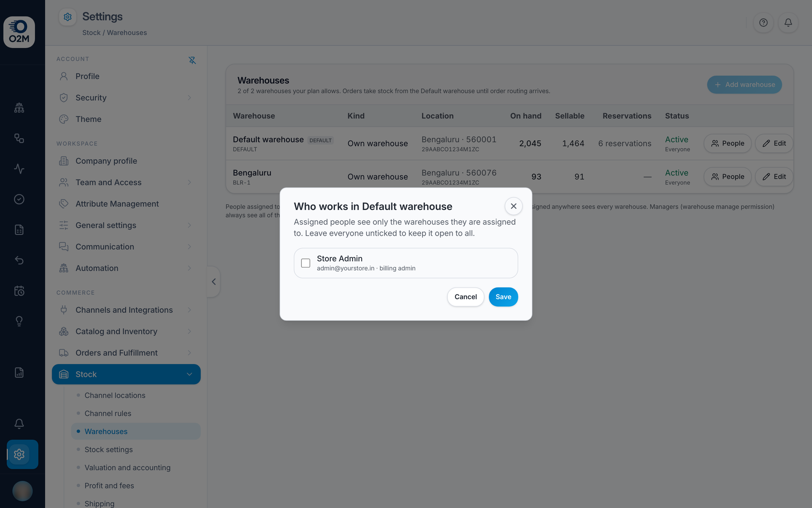Collapse the Stock section
812x508 pixels.
tap(126, 374)
